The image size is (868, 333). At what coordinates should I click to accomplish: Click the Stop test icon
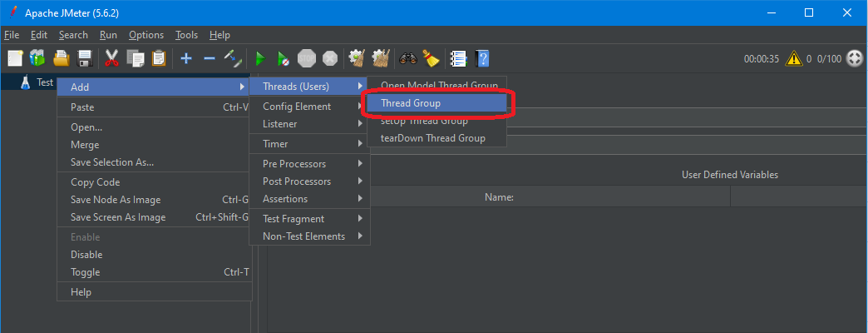point(306,57)
